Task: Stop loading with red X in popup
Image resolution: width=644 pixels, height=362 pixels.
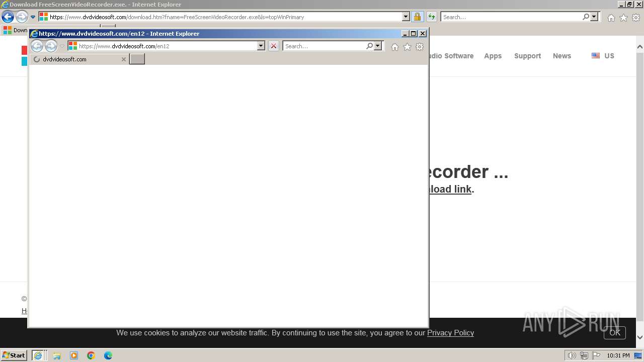Action: [x=273, y=46]
